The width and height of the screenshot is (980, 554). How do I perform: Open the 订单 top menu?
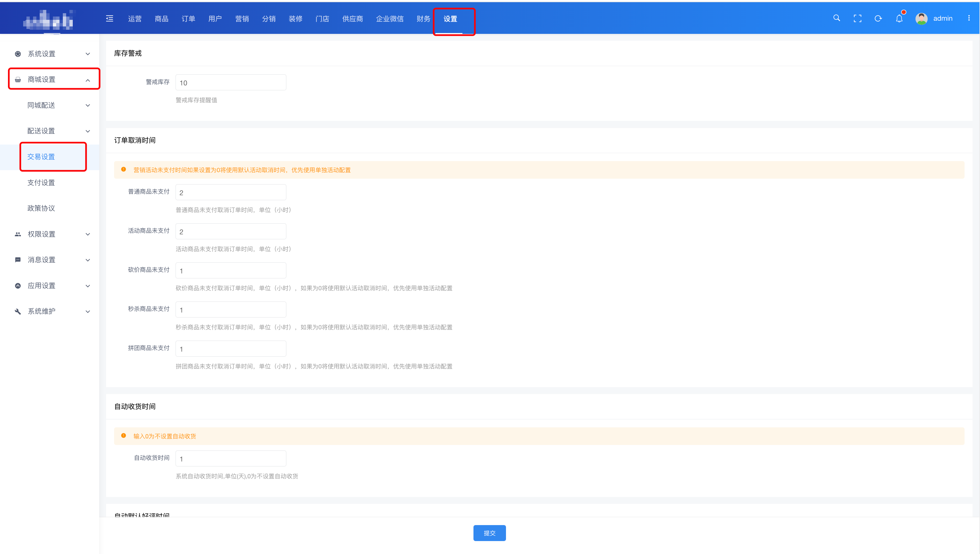point(188,19)
